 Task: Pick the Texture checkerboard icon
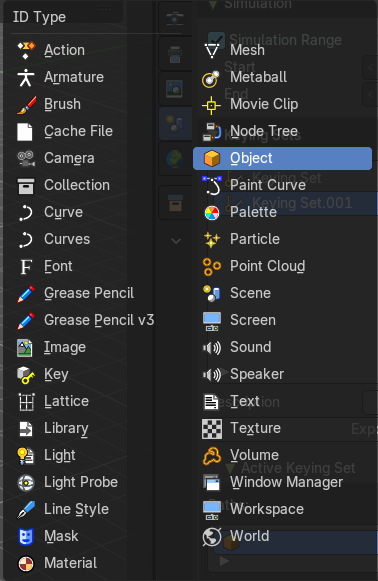212,429
